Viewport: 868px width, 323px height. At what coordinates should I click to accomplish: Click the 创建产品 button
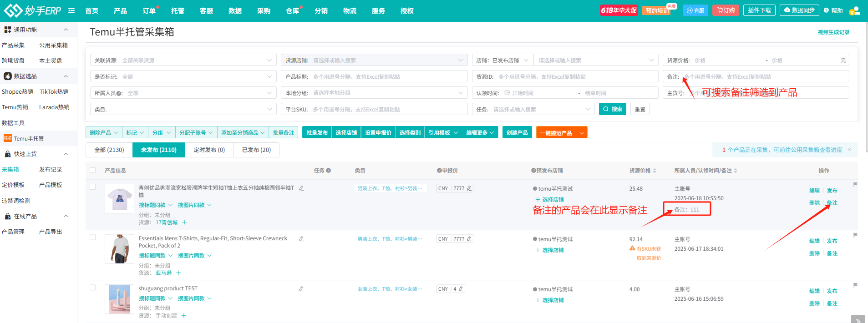[517, 132]
